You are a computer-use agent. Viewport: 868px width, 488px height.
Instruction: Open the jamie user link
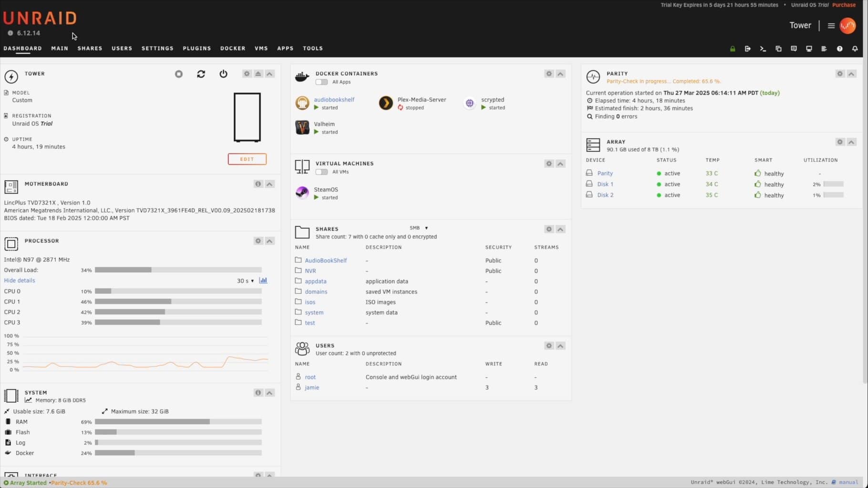pyautogui.click(x=312, y=387)
